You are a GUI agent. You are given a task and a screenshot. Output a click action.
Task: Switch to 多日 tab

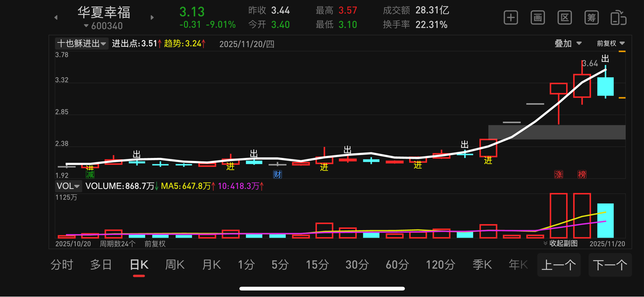[x=101, y=265]
